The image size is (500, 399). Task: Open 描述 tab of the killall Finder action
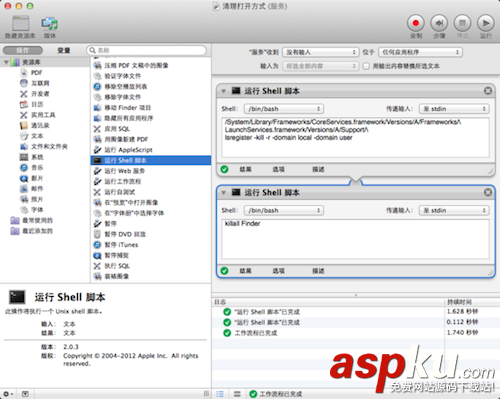[318, 271]
